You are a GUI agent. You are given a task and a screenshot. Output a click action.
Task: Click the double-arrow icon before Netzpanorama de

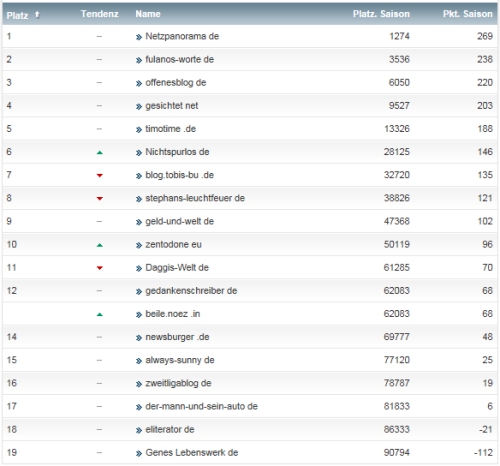point(139,37)
